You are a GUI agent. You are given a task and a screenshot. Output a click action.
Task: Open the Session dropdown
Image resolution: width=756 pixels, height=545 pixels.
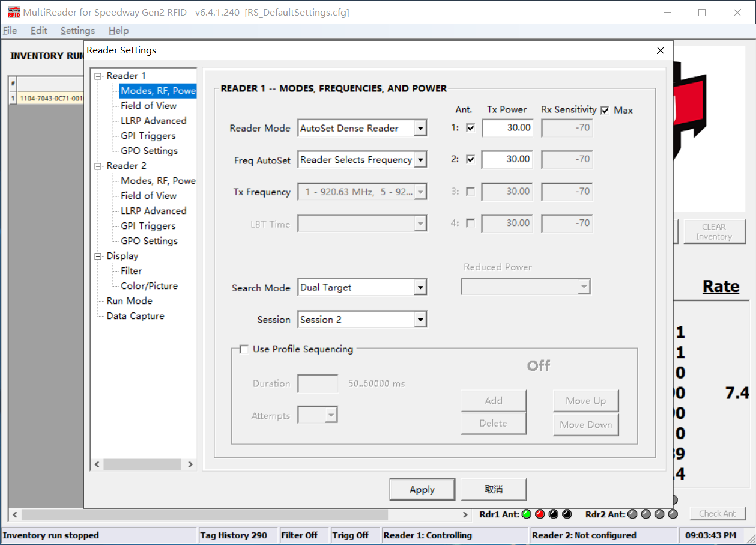(x=420, y=320)
